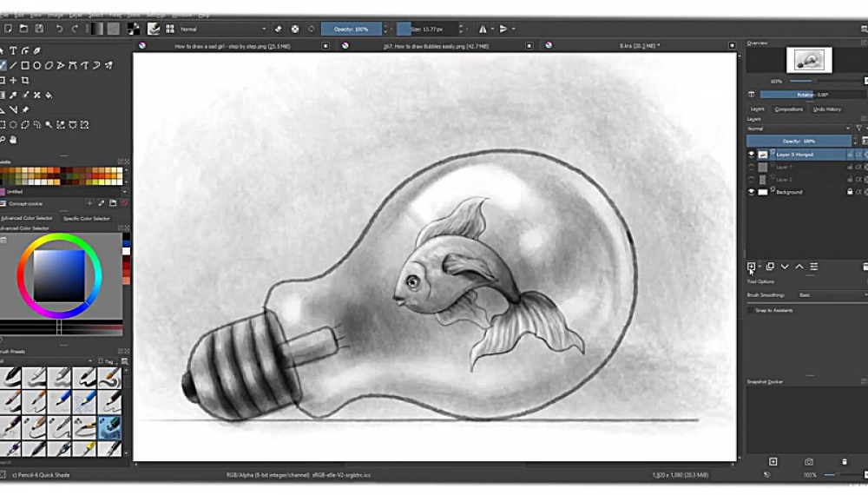The image size is (868, 495).
Task: Switch to the sad girl document tab
Action: 232,45
